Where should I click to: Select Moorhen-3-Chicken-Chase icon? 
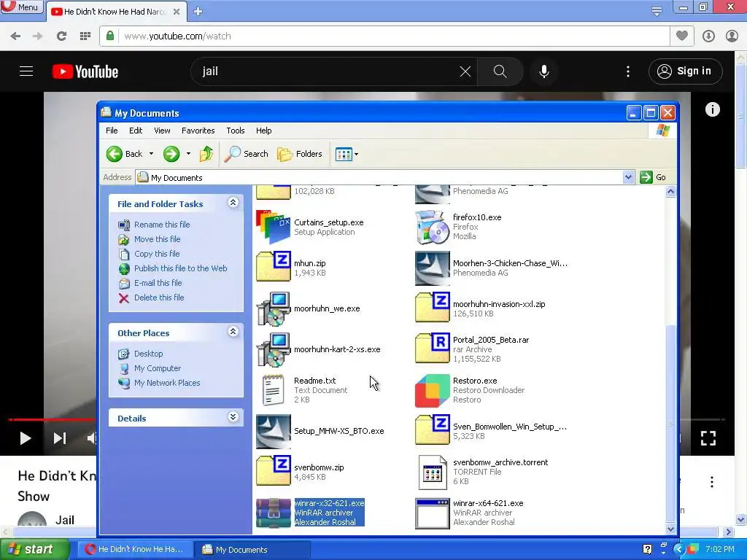432,268
